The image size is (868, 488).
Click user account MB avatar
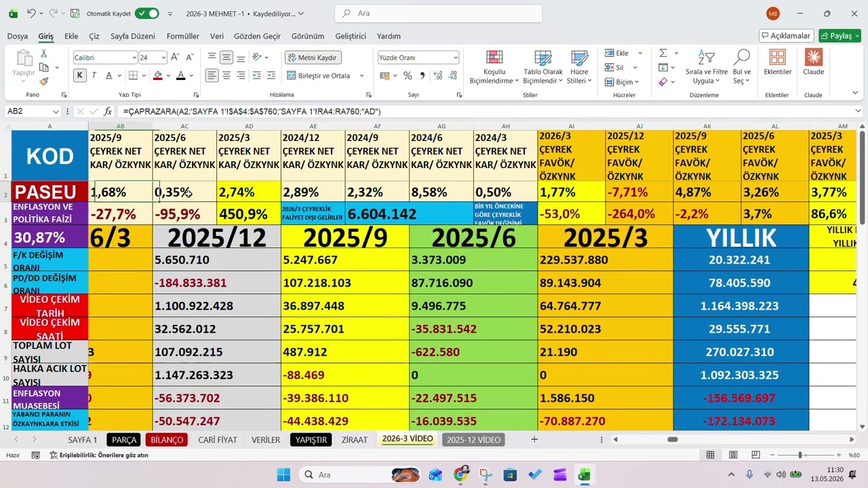tap(773, 14)
